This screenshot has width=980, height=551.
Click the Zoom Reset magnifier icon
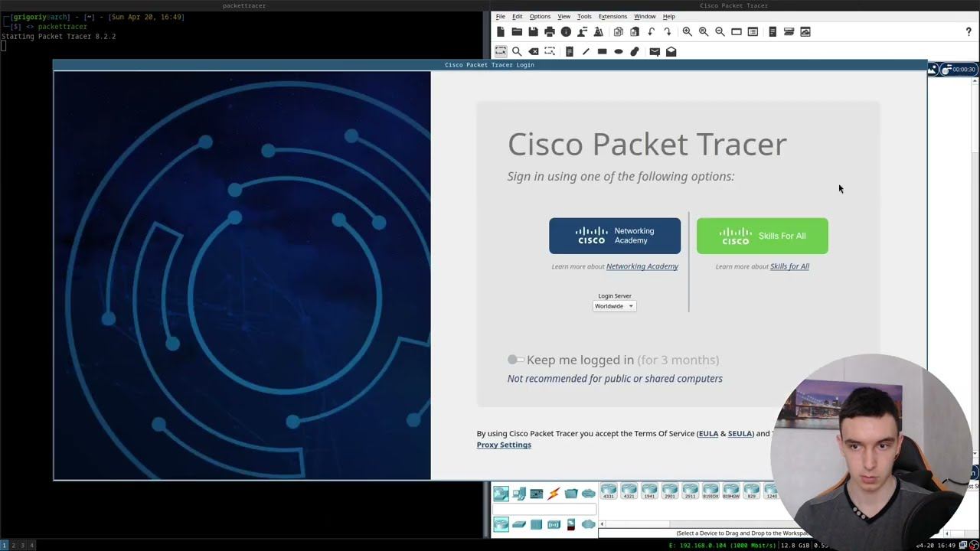pos(704,31)
